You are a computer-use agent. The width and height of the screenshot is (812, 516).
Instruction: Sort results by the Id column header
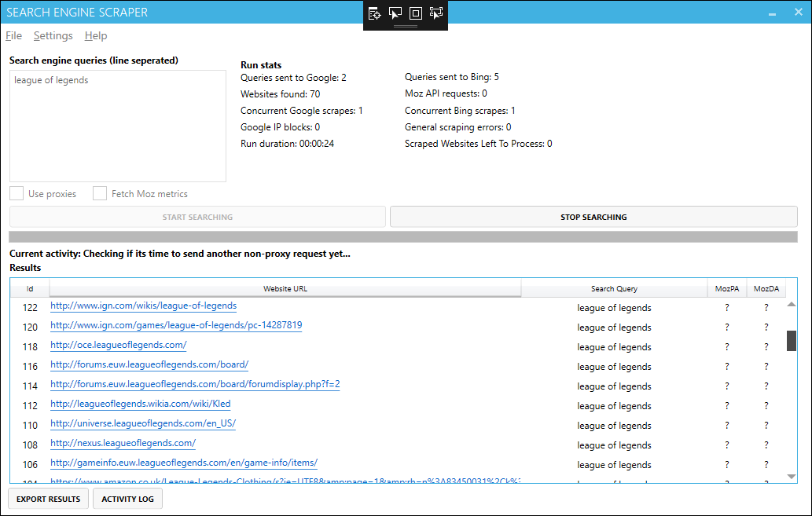[x=30, y=289]
